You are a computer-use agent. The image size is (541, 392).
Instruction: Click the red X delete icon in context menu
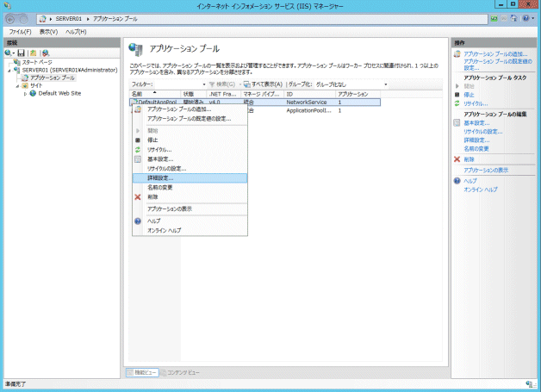[138, 197]
